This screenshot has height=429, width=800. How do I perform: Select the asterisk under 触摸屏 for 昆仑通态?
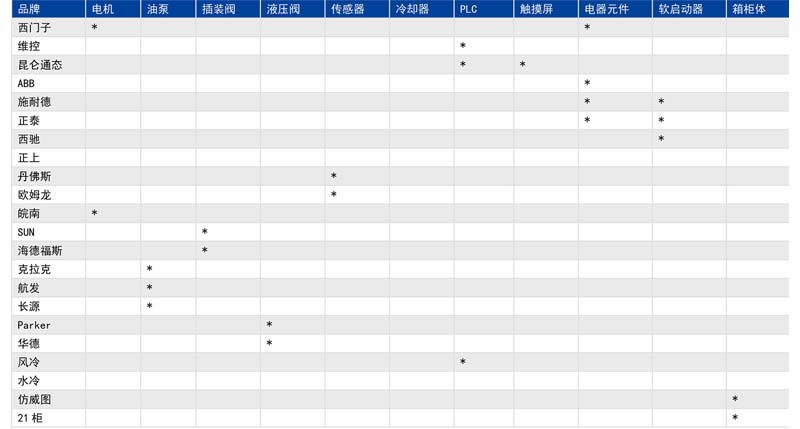pyautogui.click(x=523, y=65)
